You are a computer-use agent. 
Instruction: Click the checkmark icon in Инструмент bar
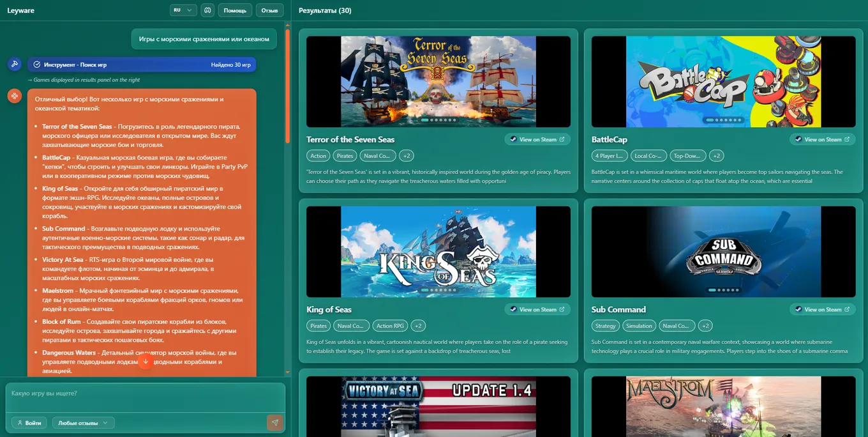tap(37, 65)
